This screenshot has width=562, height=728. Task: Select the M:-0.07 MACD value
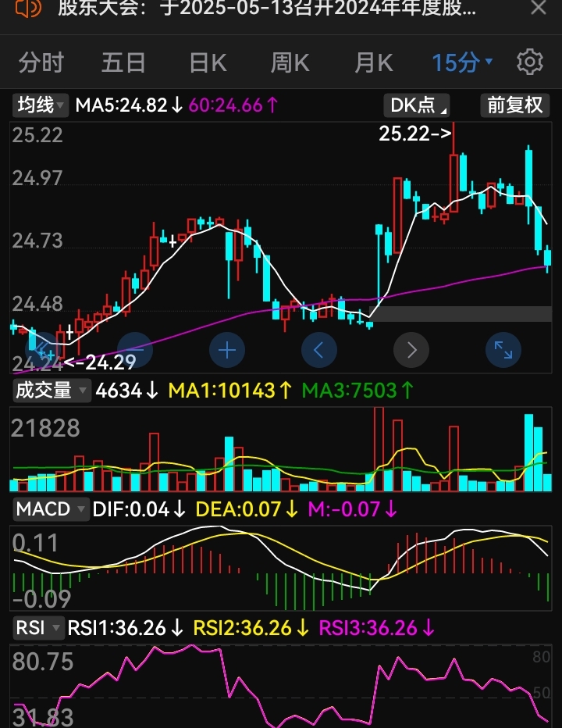pos(353,509)
